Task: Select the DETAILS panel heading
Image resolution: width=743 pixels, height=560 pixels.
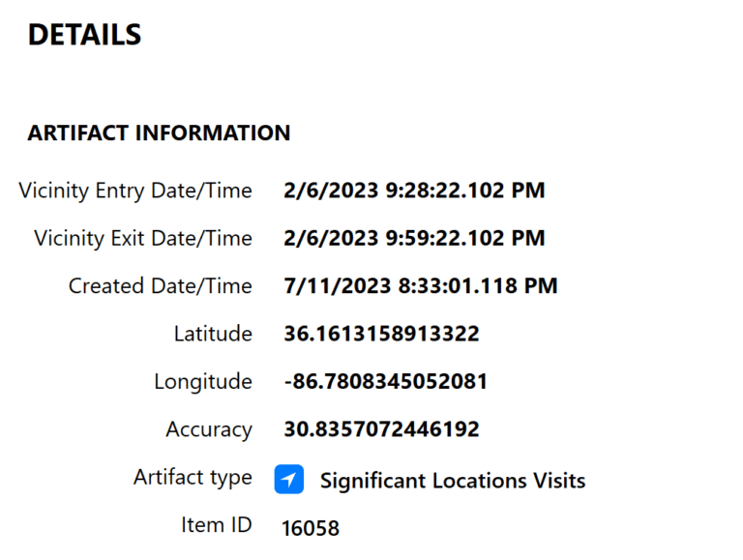Action: click(84, 36)
